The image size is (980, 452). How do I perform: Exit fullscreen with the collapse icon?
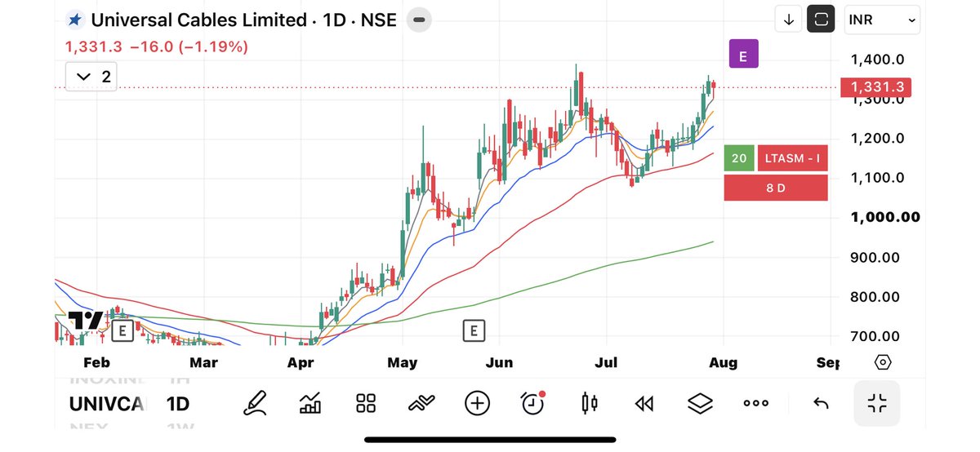point(877,403)
